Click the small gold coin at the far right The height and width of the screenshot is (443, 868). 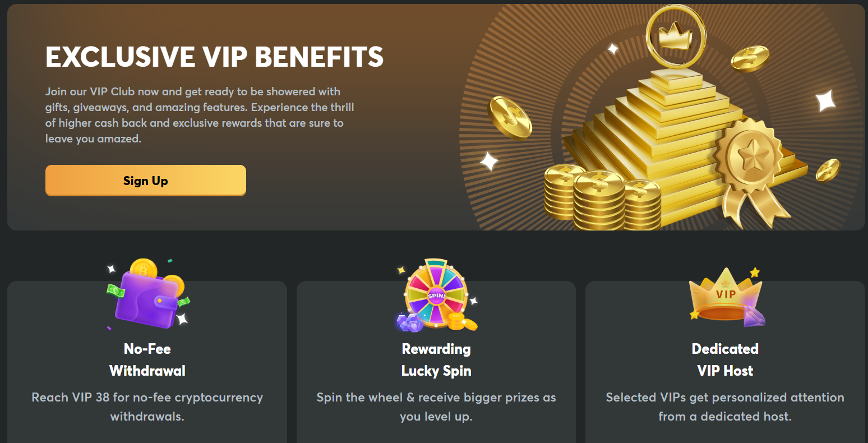click(828, 170)
